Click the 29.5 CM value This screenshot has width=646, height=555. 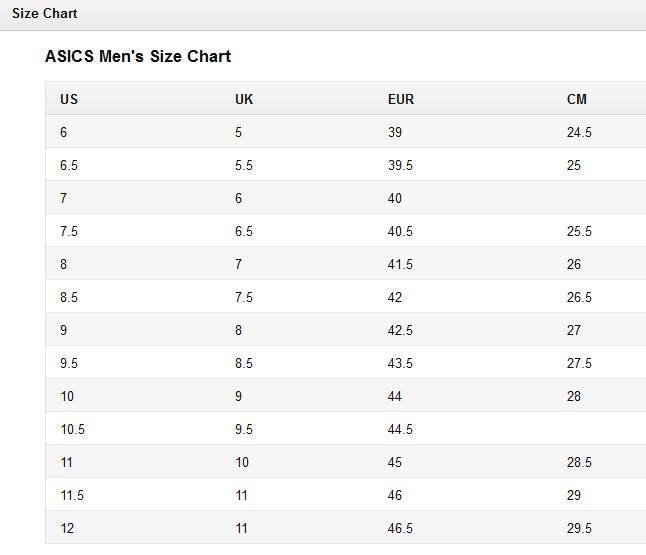tap(579, 529)
